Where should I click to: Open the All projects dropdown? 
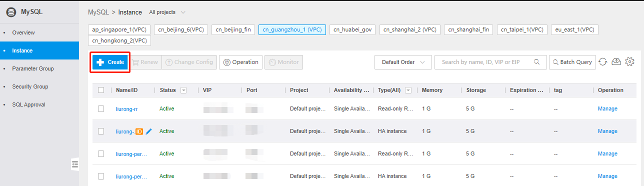coord(167,12)
